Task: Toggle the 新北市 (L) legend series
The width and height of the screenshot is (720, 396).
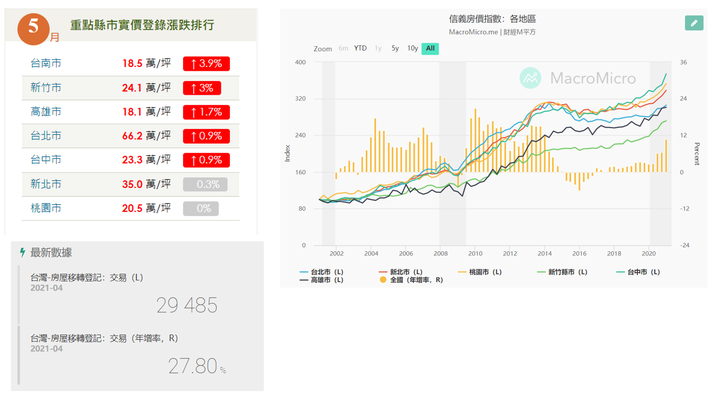Action: click(x=401, y=272)
